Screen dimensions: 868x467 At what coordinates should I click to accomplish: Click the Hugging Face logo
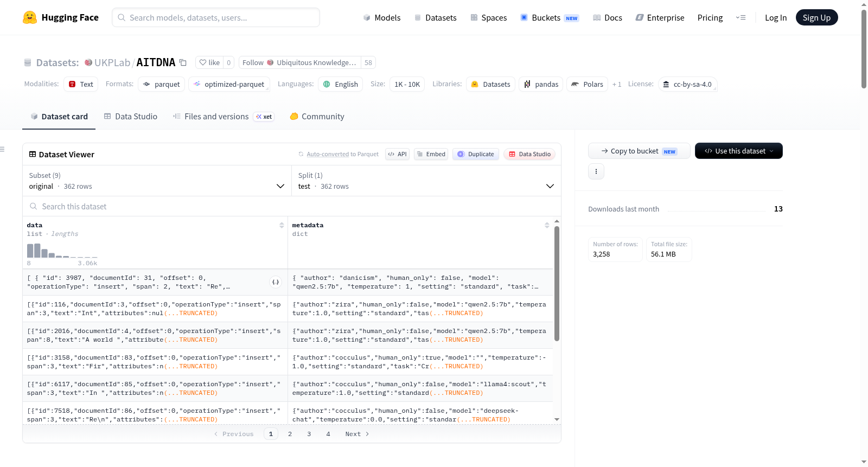click(x=60, y=17)
